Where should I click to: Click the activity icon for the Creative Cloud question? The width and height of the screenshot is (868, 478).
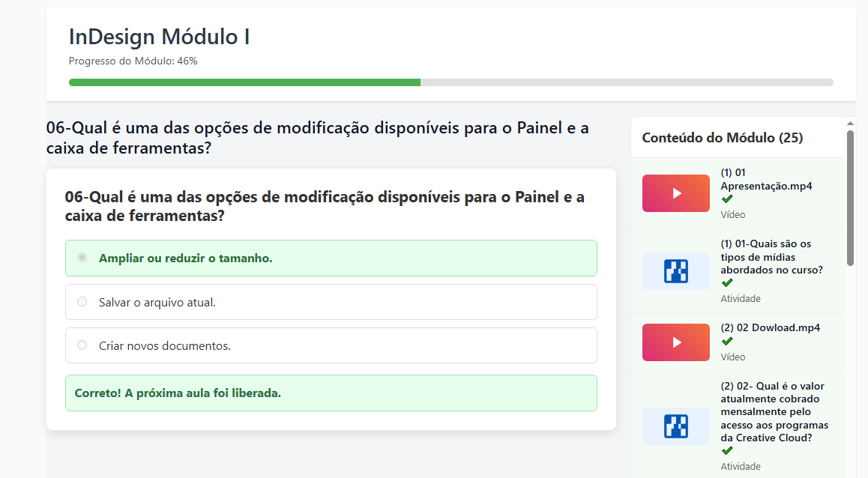click(x=675, y=426)
